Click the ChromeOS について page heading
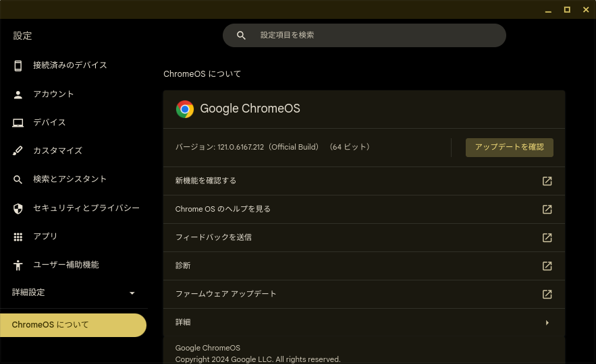The width and height of the screenshot is (596, 364). [202, 74]
